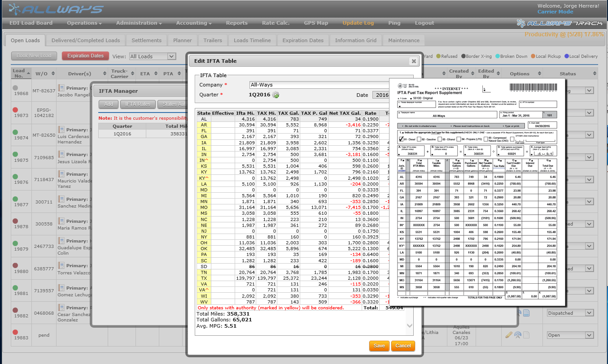Click the red Expiration Dates button
Screen dimensions: 608x364
pyautogui.click(x=85, y=56)
